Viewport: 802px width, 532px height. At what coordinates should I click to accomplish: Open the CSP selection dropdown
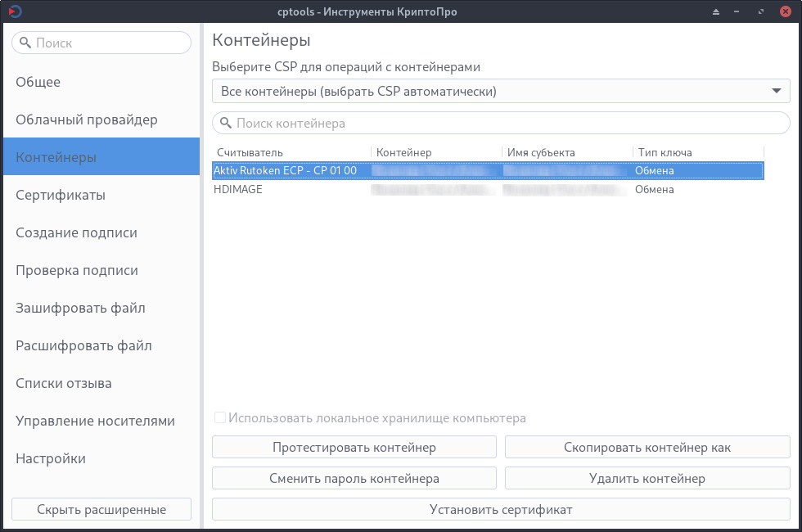(501, 91)
